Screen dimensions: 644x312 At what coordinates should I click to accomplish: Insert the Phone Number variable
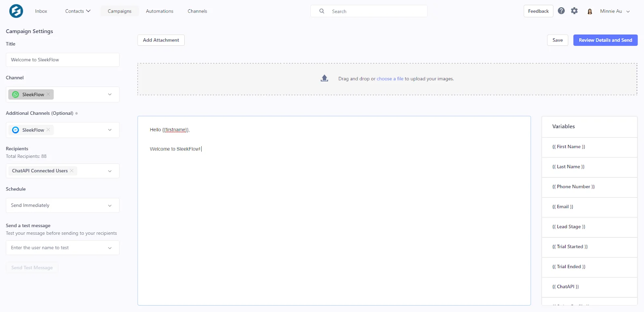click(589, 187)
